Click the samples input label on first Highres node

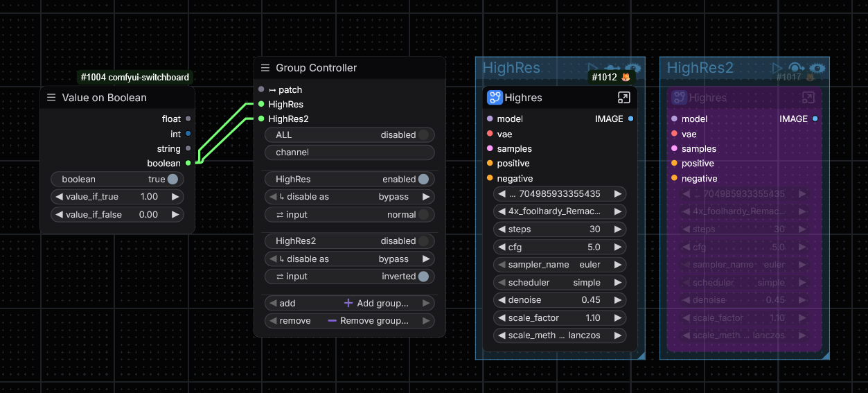pos(515,149)
